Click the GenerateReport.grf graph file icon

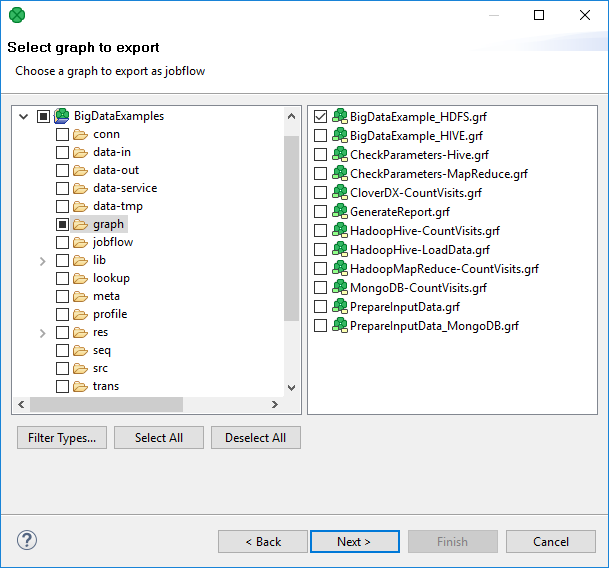[339, 212]
